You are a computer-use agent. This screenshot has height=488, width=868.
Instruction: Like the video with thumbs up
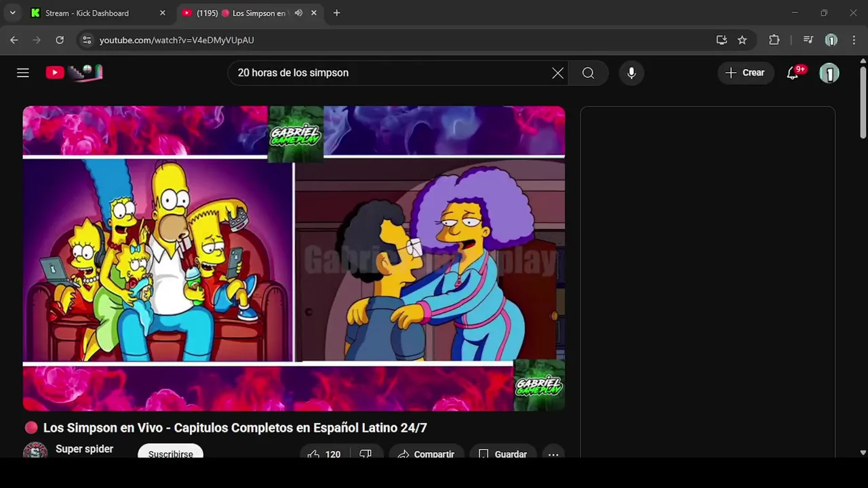323,454
